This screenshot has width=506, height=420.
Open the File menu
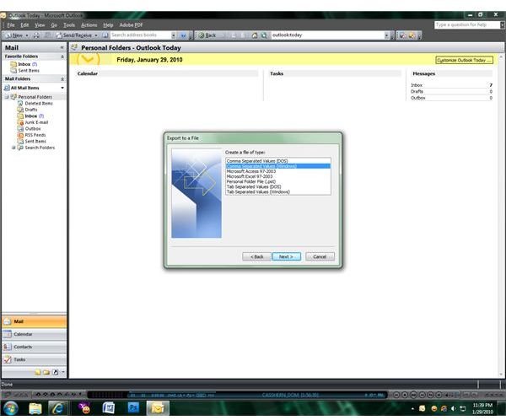click(11, 24)
